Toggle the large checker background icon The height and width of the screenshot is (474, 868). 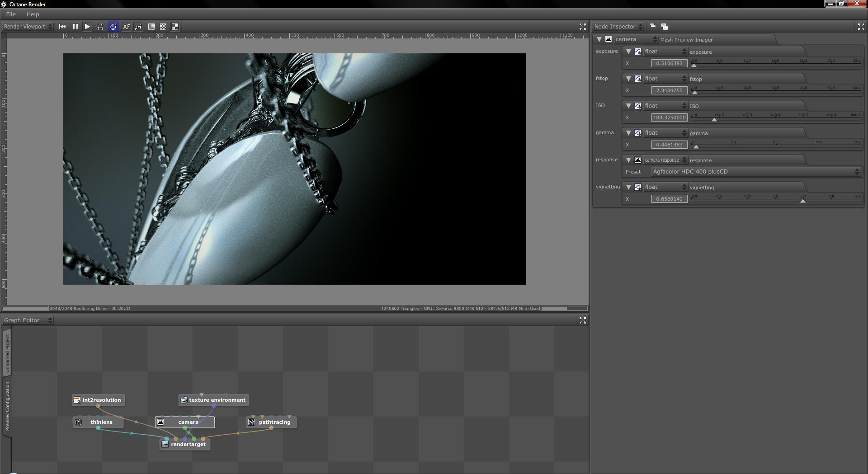[x=175, y=27]
